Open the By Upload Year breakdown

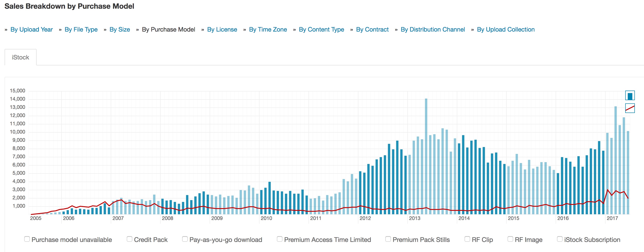[32, 29]
